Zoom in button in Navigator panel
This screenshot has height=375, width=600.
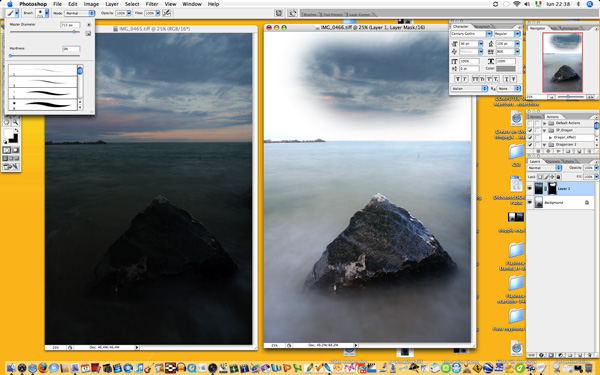pyautogui.click(x=590, y=97)
